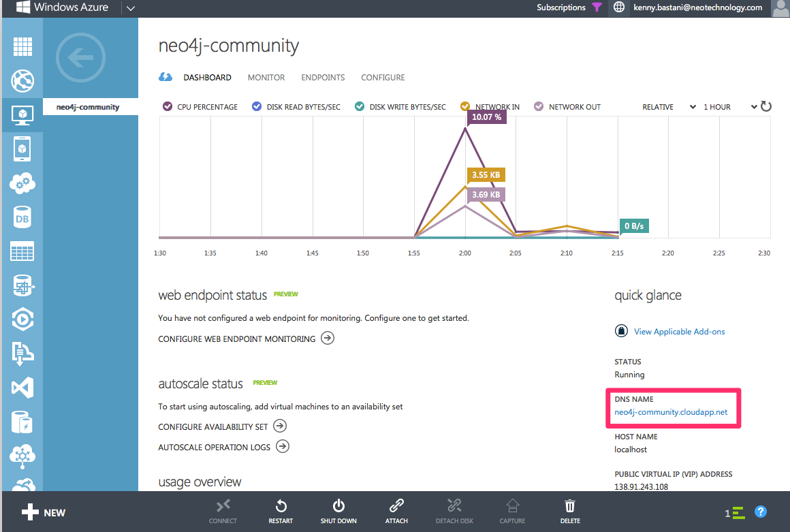This screenshot has height=532, width=790.
Task: Open Cloud Services gear-cloud icon
Action: (22, 183)
